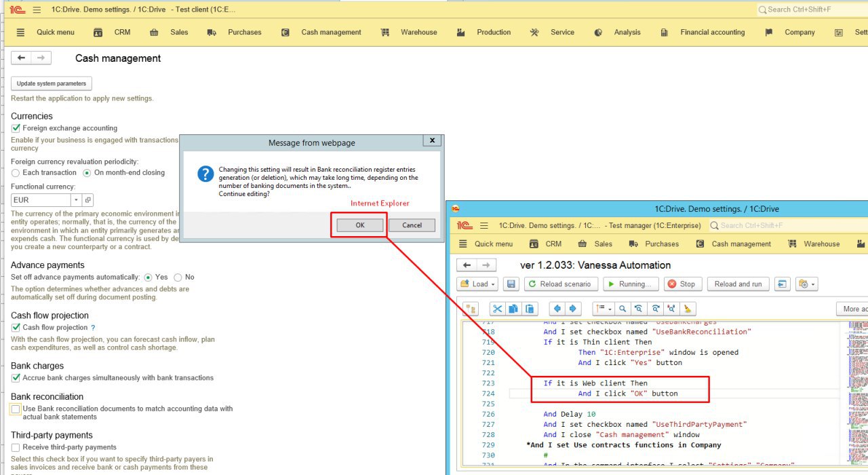Click OK in the Message from webpage dialog
The height and width of the screenshot is (475, 868).
coord(360,225)
